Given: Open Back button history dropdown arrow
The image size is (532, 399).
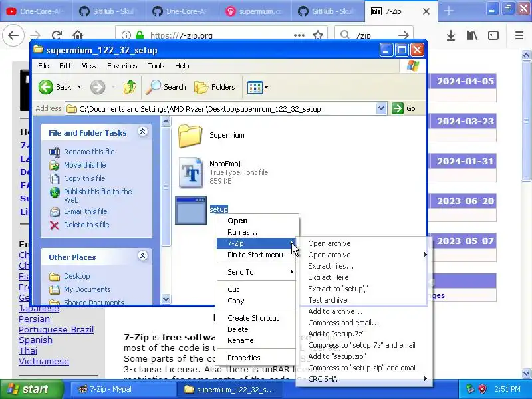Looking at the screenshot, I should (x=79, y=87).
